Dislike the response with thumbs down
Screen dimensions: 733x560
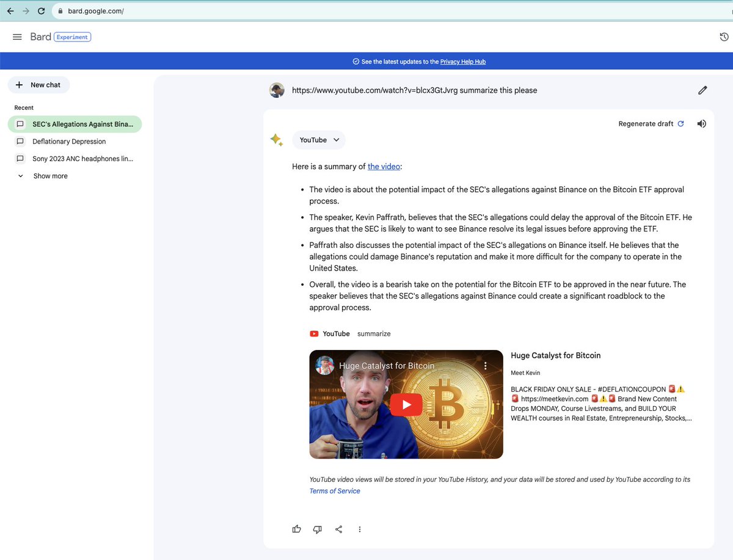click(317, 529)
